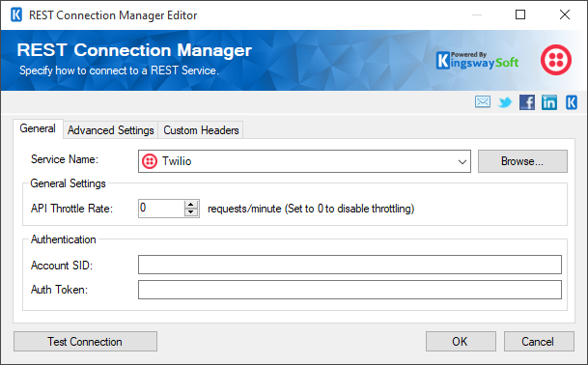Click the "API Throttle Rate:" label
This screenshot has width=588, height=365.
tap(71, 209)
